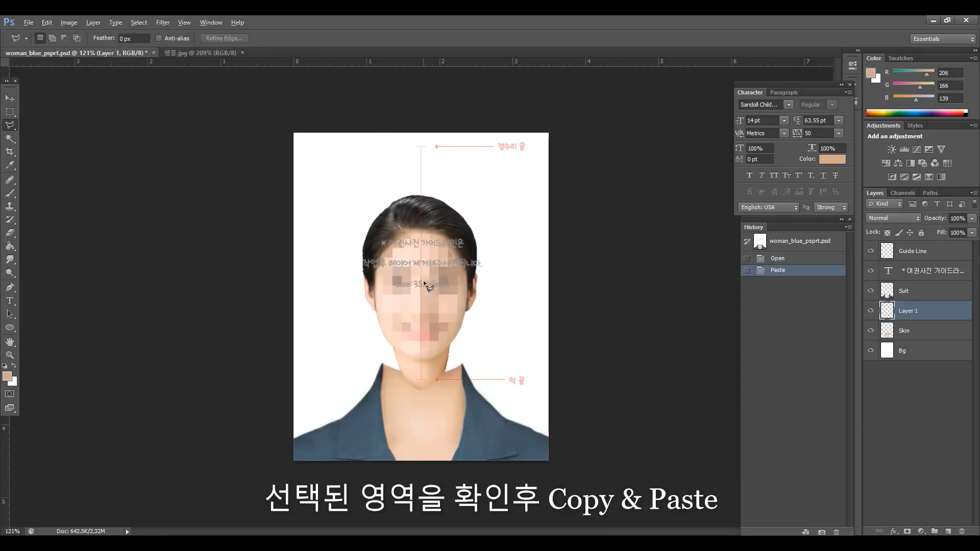Open the Essentials workspace dropdown
The height and width of the screenshot is (551, 980).
[943, 39]
